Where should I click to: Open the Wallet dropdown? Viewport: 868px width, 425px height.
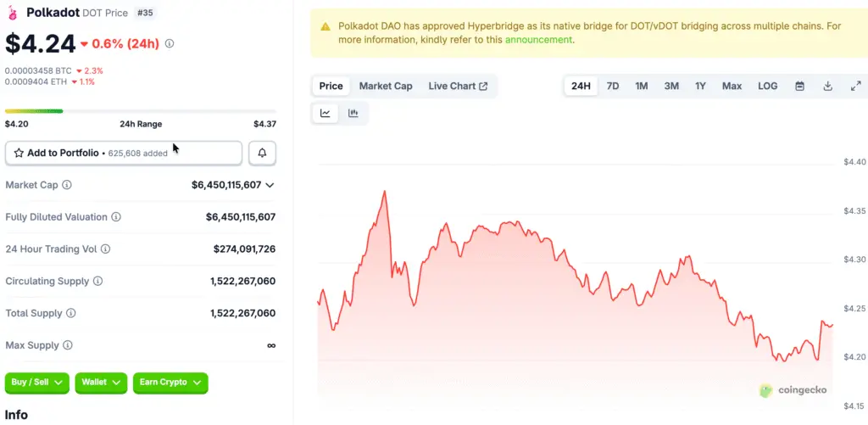pyautogui.click(x=101, y=383)
